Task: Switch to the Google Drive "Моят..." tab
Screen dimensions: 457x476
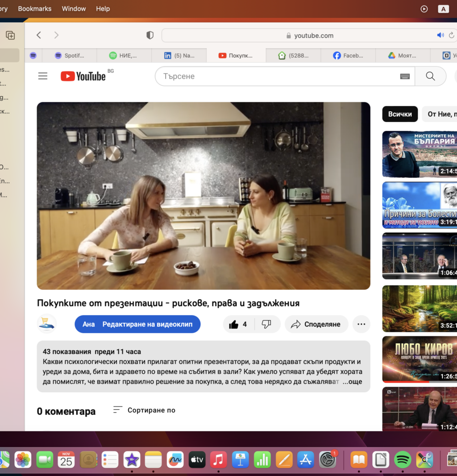Action: pos(403,56)
